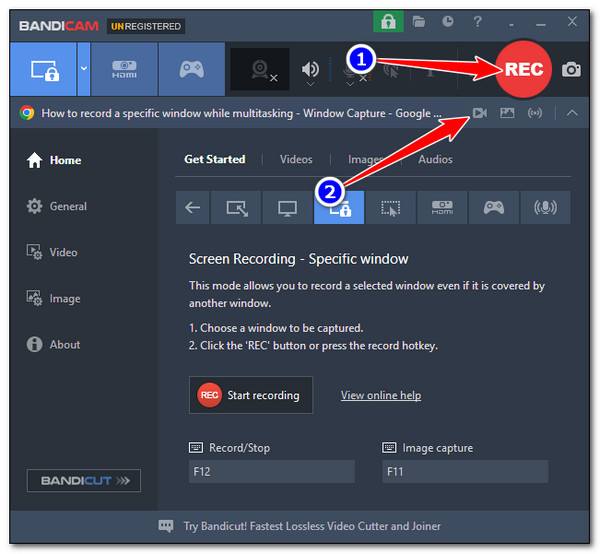
Task: Toggle speaker sound recording
Action: pos(310,68)
